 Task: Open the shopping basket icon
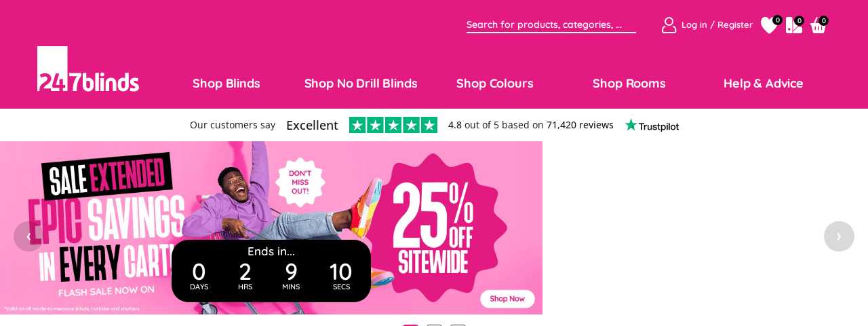coord(818,26)
